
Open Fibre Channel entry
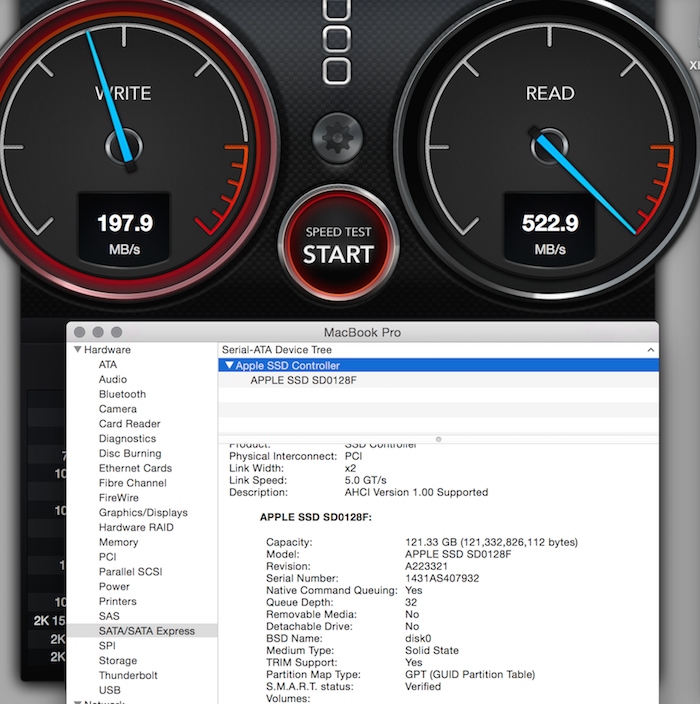point(132,483)
